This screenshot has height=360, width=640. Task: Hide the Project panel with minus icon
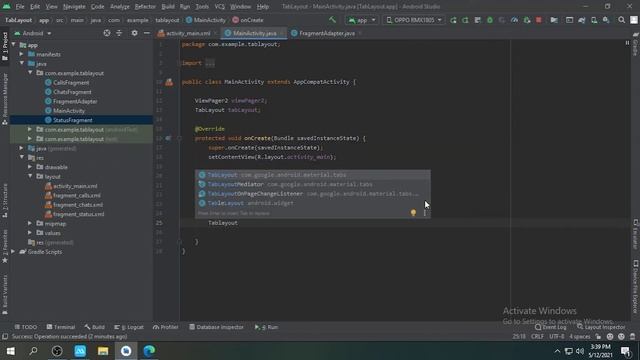tap(147, 33)
